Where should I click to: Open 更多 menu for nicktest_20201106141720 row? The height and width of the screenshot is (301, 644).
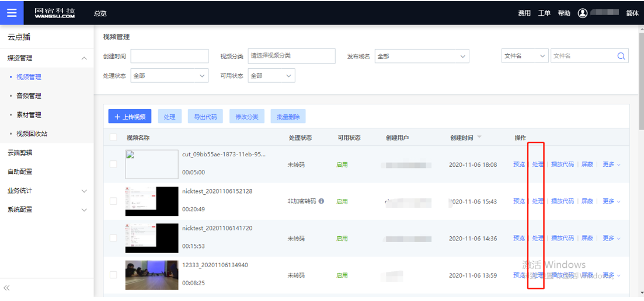pos(611,238)
